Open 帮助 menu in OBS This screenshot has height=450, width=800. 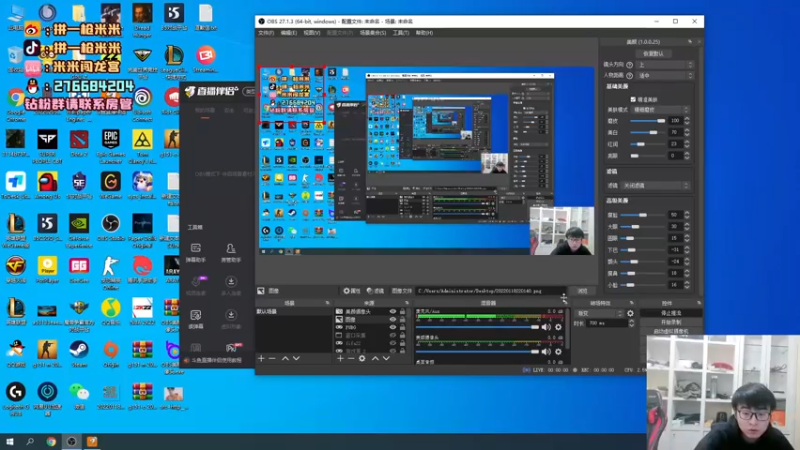424,33
